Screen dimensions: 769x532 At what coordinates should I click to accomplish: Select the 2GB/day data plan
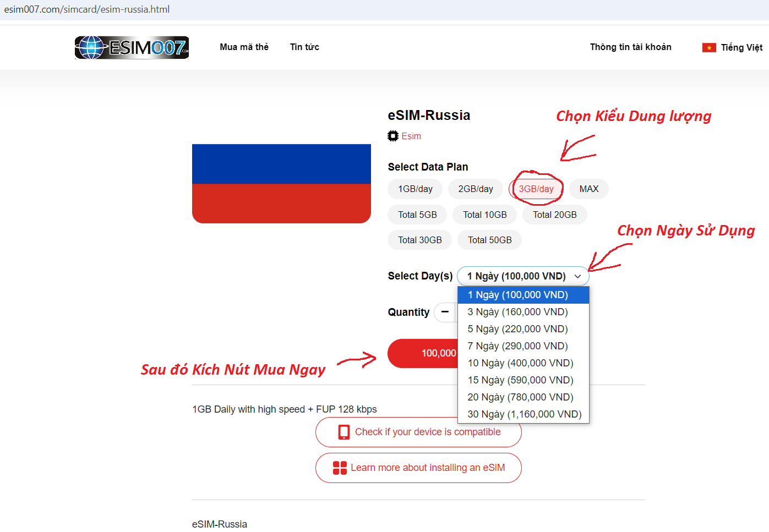click(476, 189)
